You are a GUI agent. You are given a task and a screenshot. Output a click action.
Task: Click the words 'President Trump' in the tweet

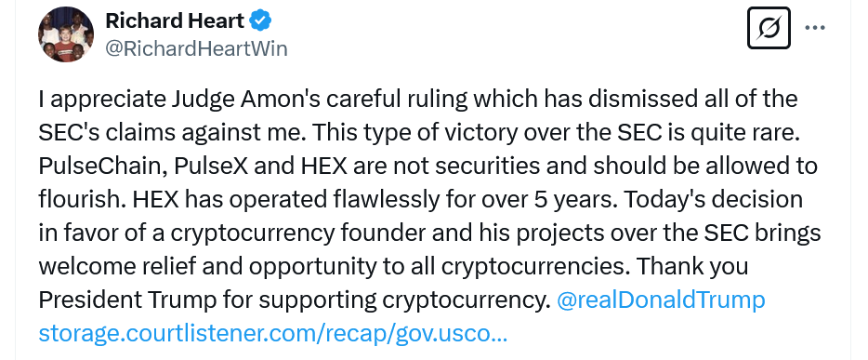click(x=127, y=300)
